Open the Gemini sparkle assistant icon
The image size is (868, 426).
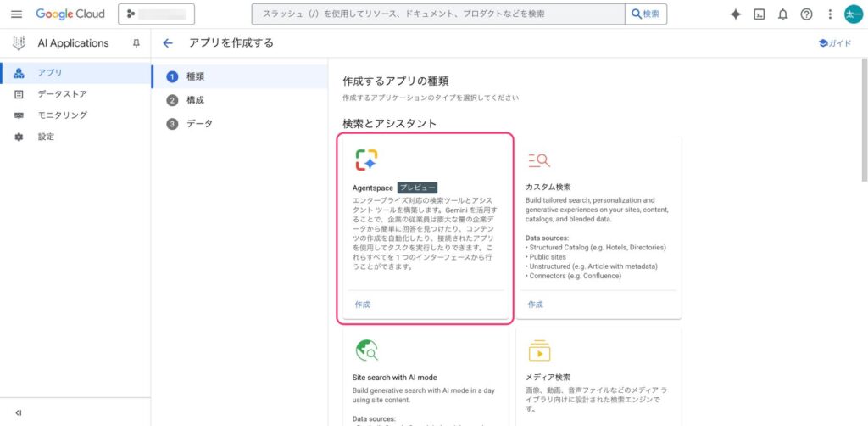pyautogui.click(x=735, y=14)
